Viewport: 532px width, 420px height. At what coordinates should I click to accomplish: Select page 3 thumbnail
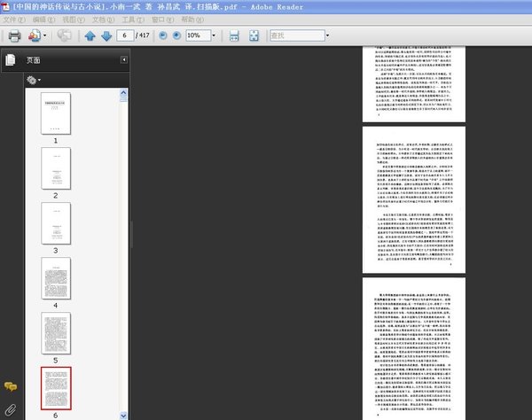tap(56, 223)
